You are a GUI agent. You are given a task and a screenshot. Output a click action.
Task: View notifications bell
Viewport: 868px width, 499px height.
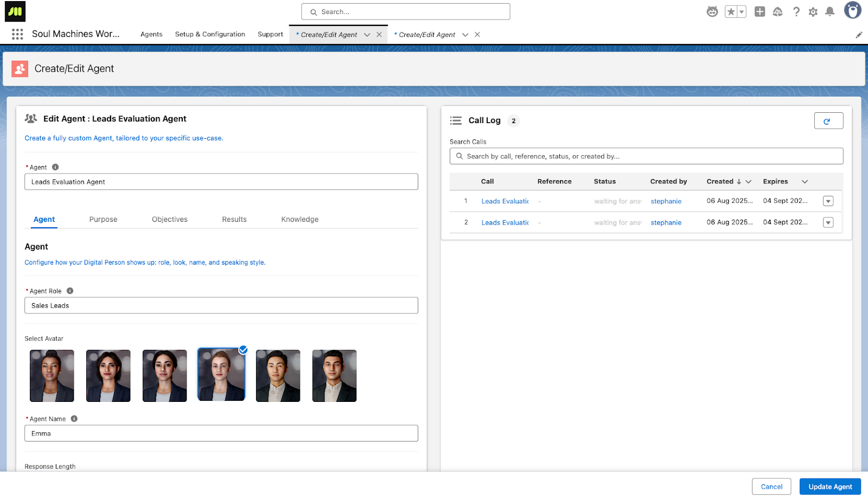coord(829,11)
